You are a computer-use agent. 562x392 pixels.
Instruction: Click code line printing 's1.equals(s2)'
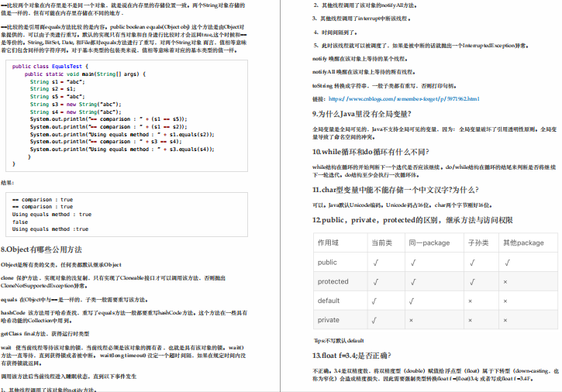pos(122,134)
